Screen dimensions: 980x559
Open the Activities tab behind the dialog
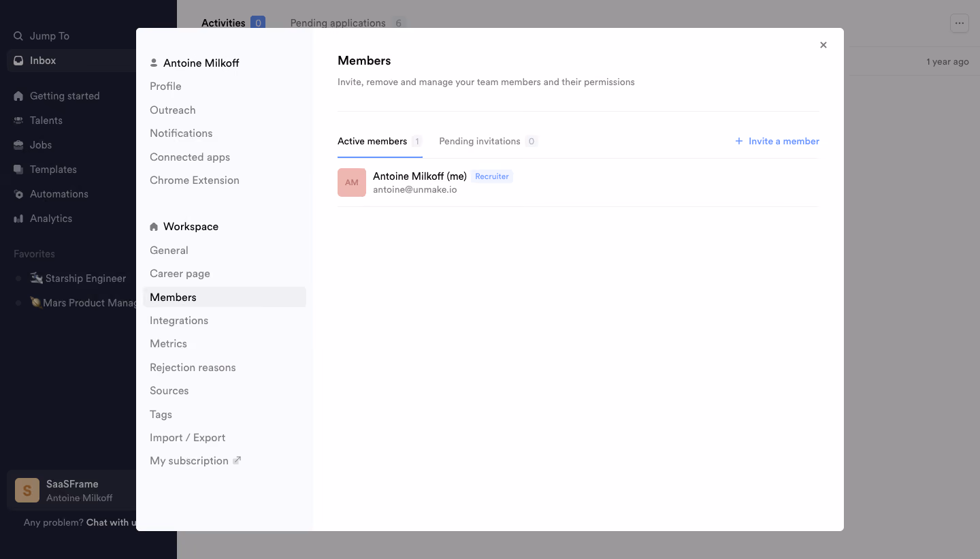(233, 23)
